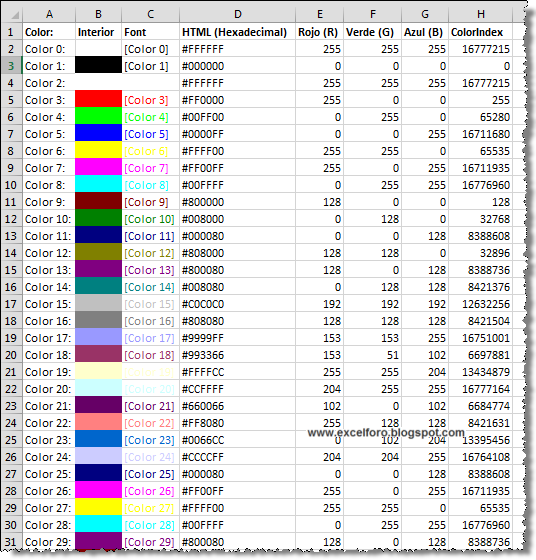The image size is (536, 560).
Task: Select the 'Font' header cell
Action: 150,32
